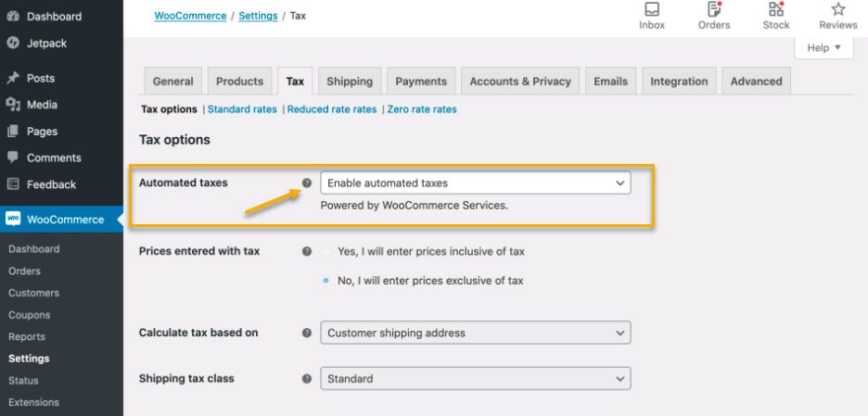Click help icon for Prices entered with tax
868x416 pixels.
tap(307, 252)
